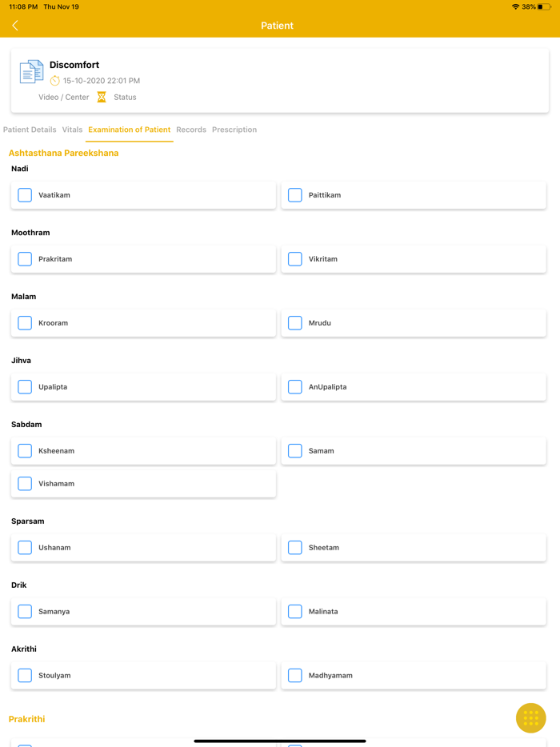560x747 pixels.
Task: Tap the back arrow in header
Action: [x=15, y=26]
